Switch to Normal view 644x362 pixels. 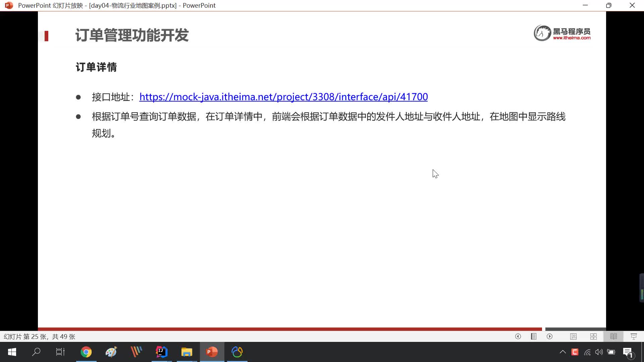point(573,336)
